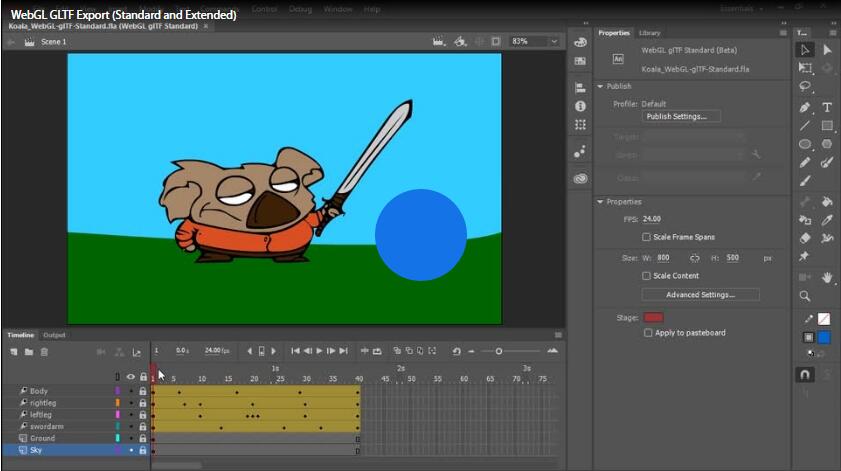Image resolution: width=841 pixels, height=471 pixels.
Task: Click the Publish Settings button
Action: pos(681,116)
